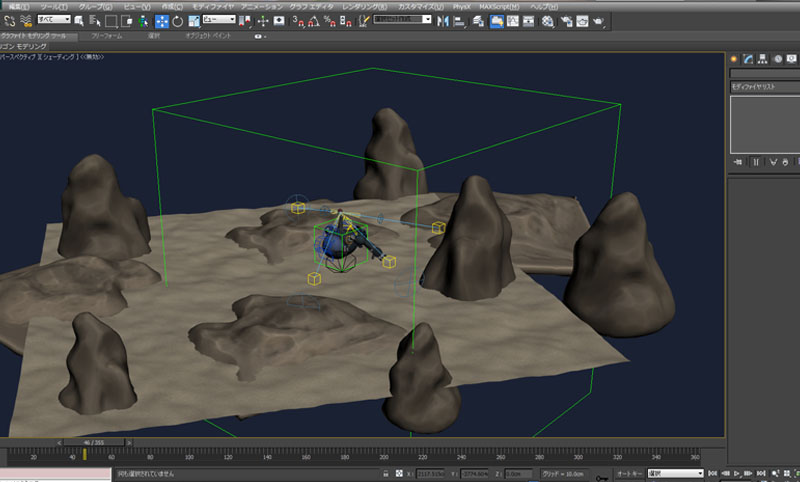Open the グループ (Group) menu
The height and width of the screenshot is (482, 800).
(95, 7)
